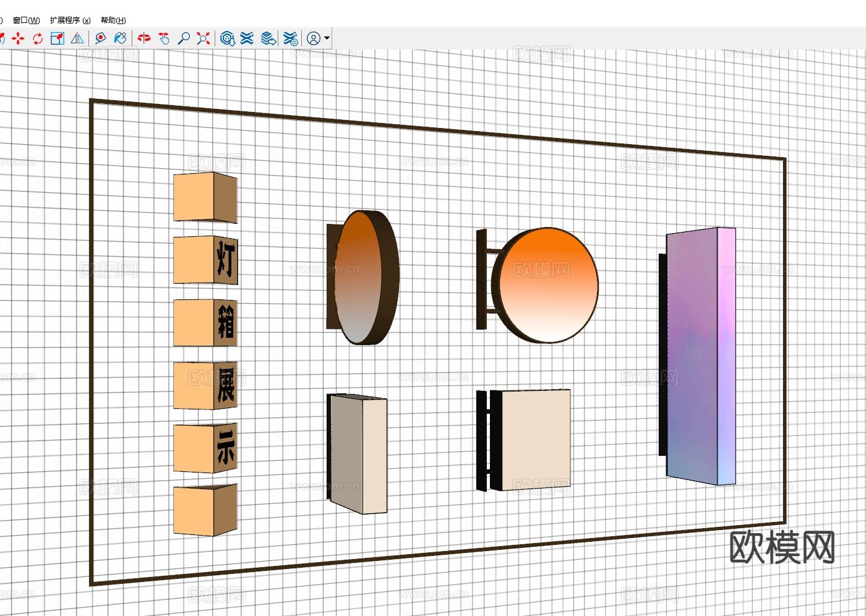Open the 窗口(W) menu
The height and width of the screenshot is (616, 866).
[26, 20]
